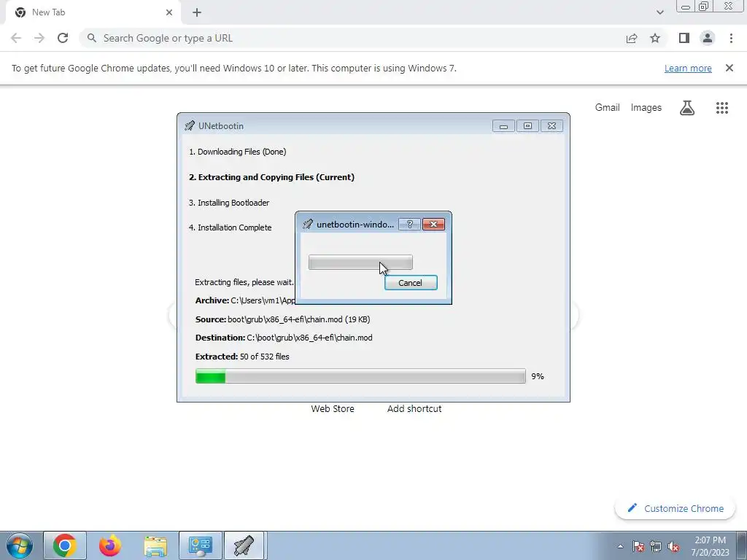
Task: Click the Show desktop strip at taskbar end
Action: (x=742, y=545)
